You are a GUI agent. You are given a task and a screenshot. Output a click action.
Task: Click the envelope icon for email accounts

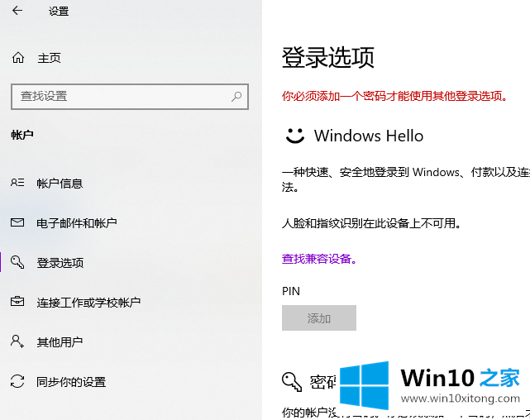(17, 222)
